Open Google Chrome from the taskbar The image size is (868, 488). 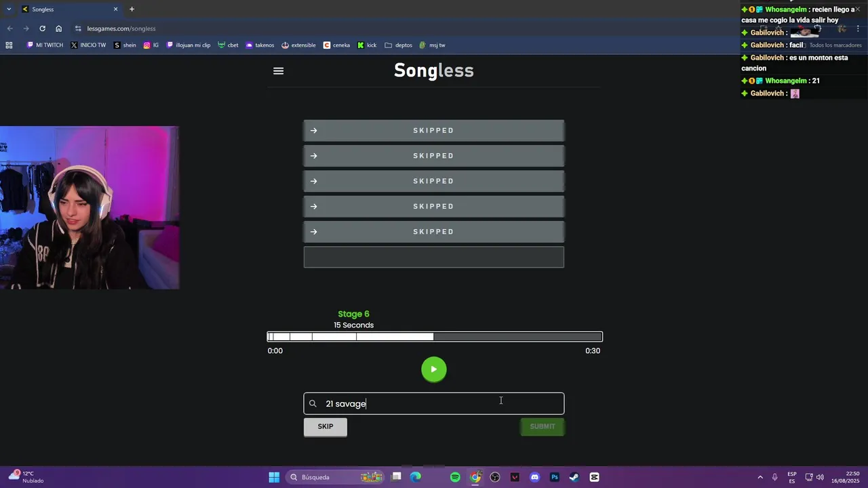pyautogui.click(x=475, y=477)
